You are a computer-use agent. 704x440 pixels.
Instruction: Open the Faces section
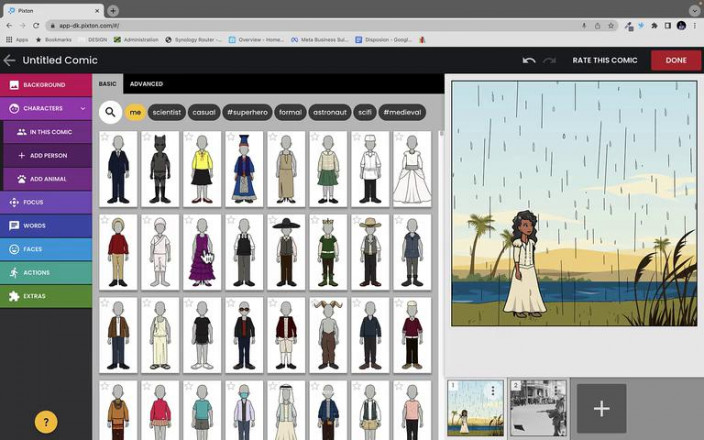click(45, 249)
